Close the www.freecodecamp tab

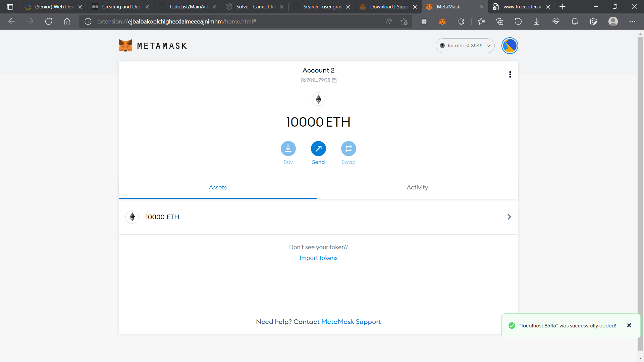[548, 7]
